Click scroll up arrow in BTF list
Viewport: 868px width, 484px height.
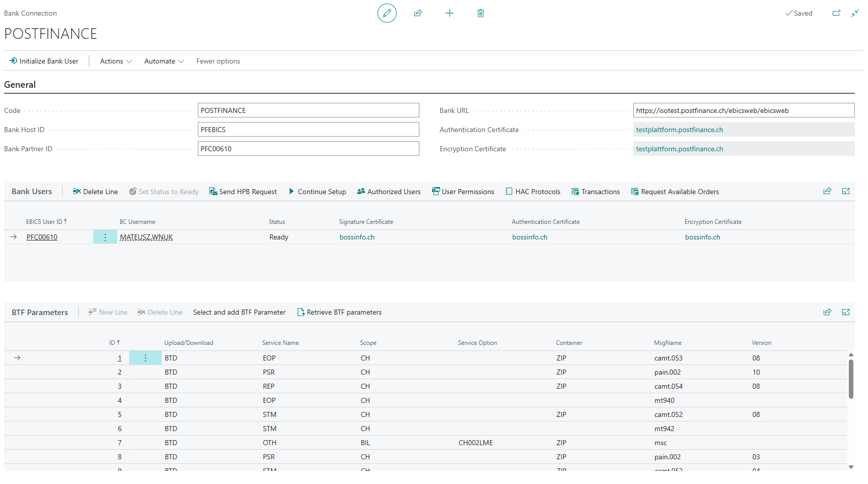click(x=851, y=355)
